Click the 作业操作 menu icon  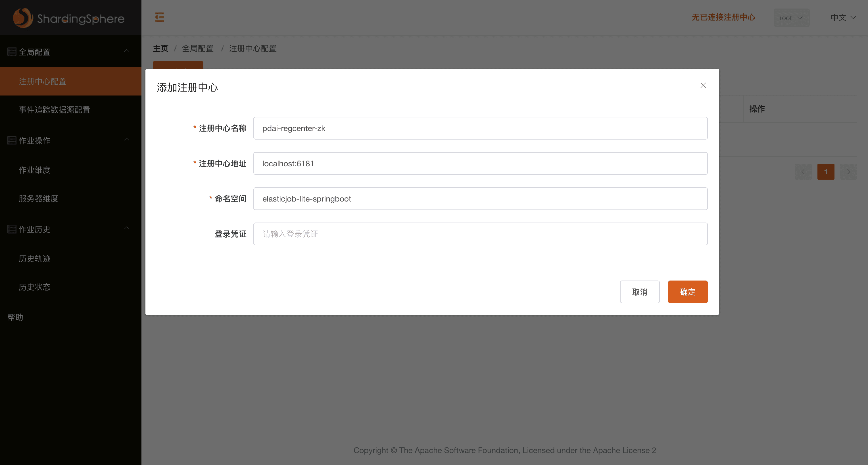tap(12, 141)
